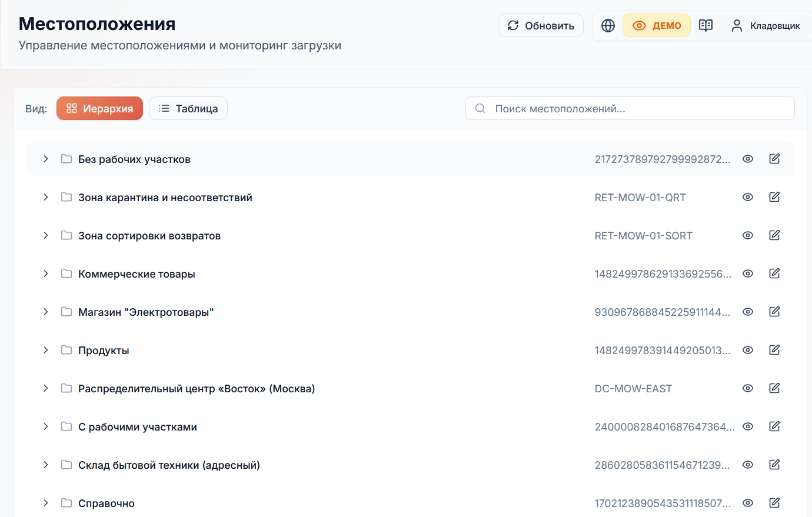Viewport: 812px width, 517px height.
Task: View details of 'Продукты' row
Action: pyautogui.click(x=748, y=350)
